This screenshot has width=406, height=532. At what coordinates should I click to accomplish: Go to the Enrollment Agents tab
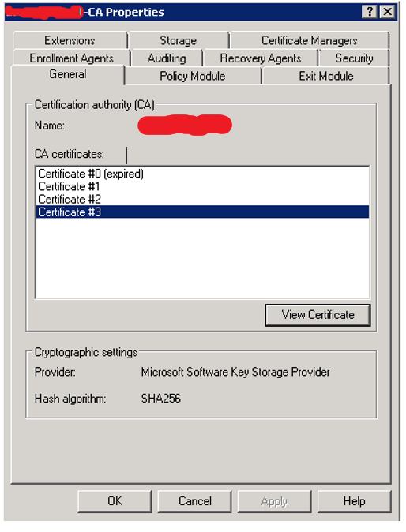click(72, 58)
